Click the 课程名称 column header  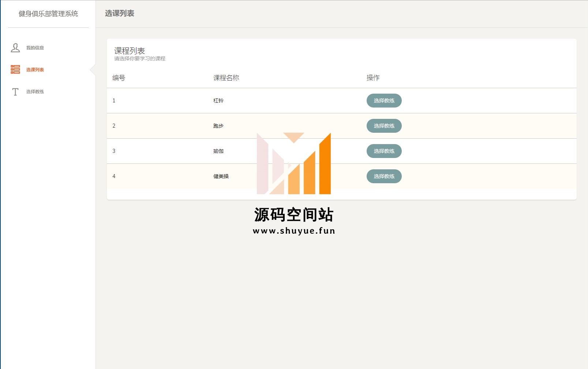click(x=226, y=78)
